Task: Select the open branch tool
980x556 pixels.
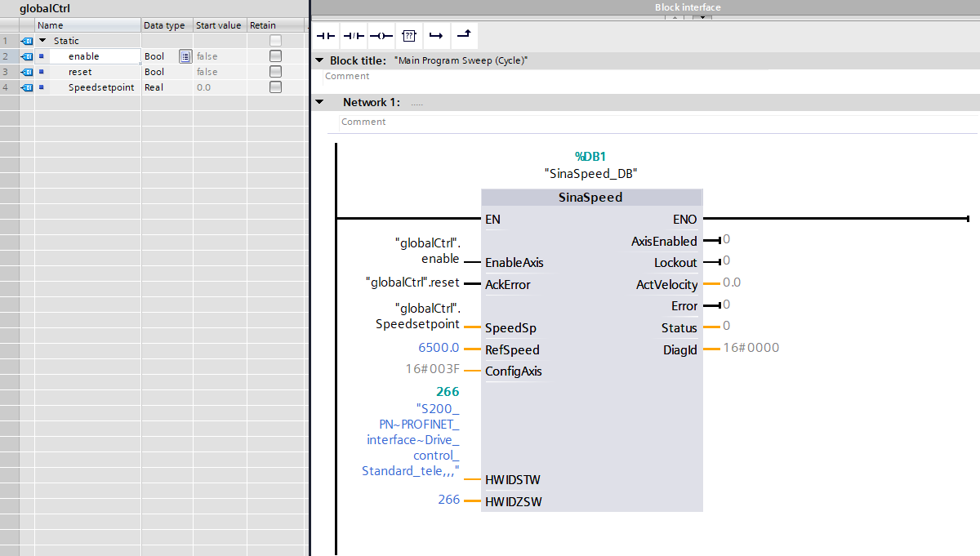Action: pyautogui.click(x=435, y=35)
